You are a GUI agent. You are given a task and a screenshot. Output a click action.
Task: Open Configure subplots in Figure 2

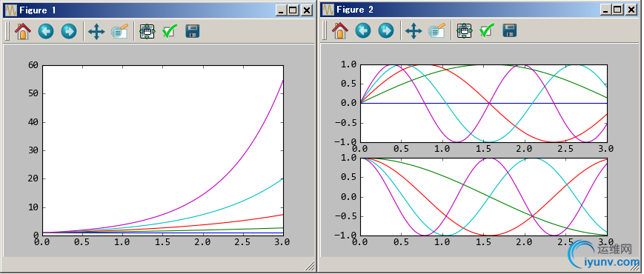coord(464,31)
